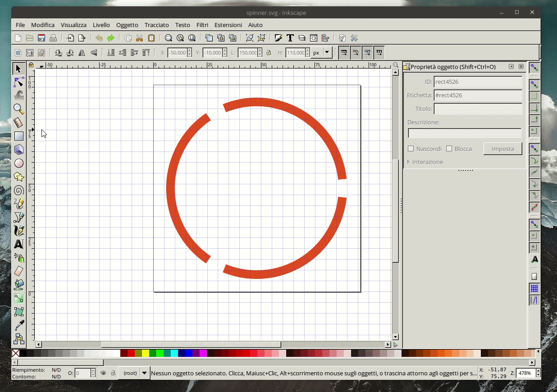Click the Save document floppy icon
The height and width of the screenshot is (392, 557).
[x=41, y=38]
